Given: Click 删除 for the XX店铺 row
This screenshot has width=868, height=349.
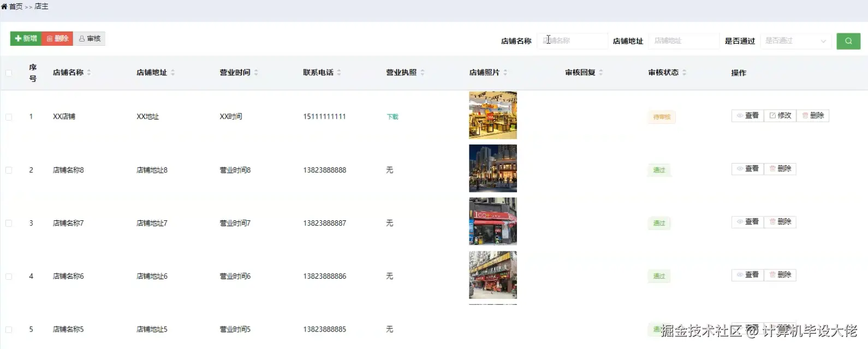Looking at the screenshot, I should (813, 116).
